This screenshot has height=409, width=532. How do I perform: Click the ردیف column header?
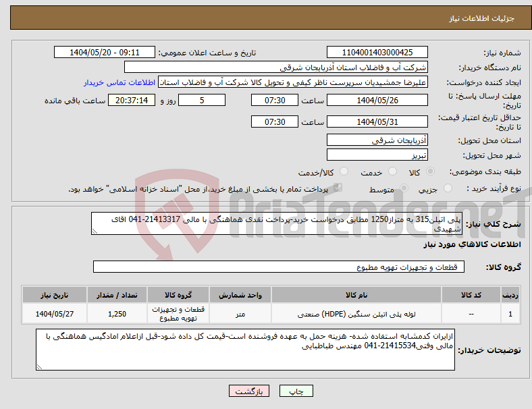(x=510, y=295)
